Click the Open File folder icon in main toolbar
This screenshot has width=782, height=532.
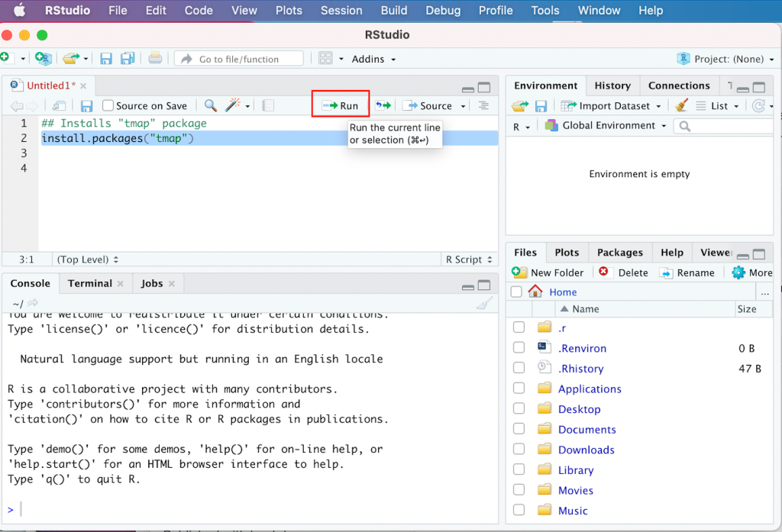tap(71, 59)
